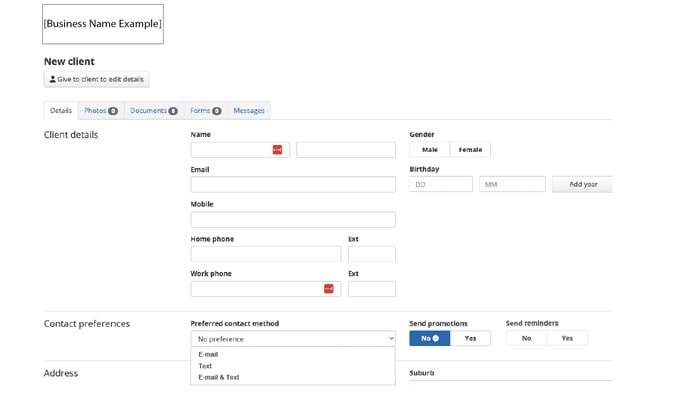
Task: Click the Photos tab count badge
Action: (x=113, y=111)
